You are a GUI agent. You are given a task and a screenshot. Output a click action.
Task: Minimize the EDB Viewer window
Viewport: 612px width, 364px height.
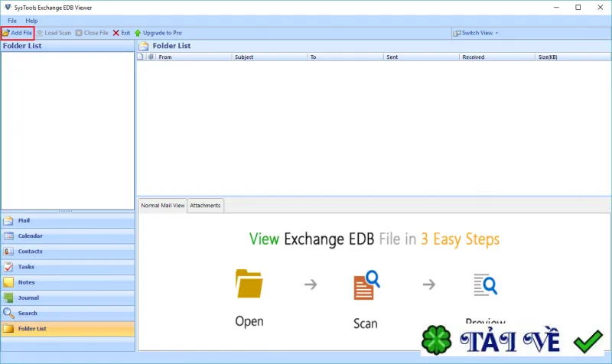(x=556, y=8)
